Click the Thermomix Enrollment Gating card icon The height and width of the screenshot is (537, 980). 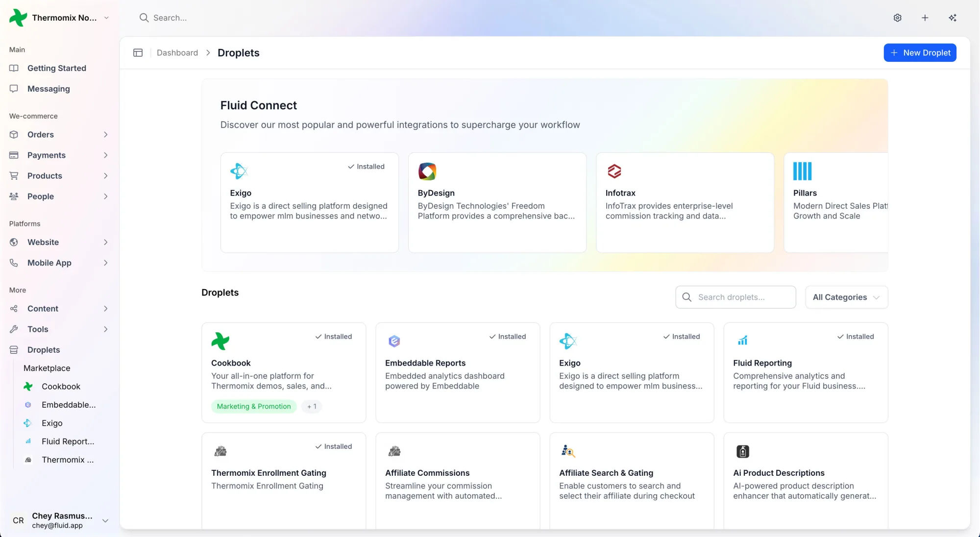point(220,451)
